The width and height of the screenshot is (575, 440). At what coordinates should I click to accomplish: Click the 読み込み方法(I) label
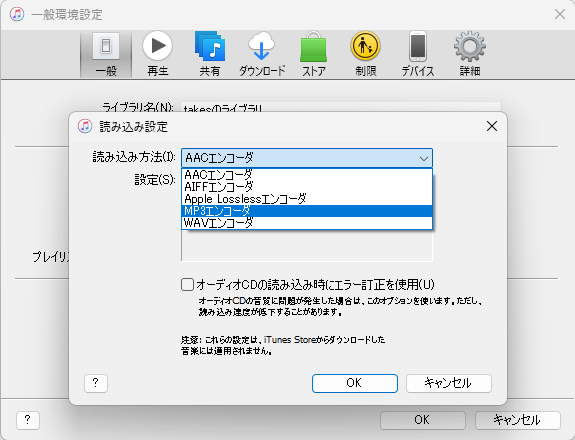[x=134, y=157]
